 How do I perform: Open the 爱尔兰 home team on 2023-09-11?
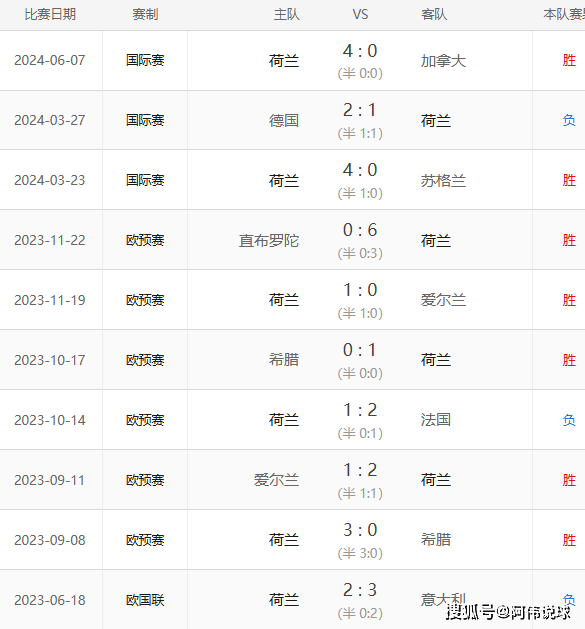[x=276, y=480]
